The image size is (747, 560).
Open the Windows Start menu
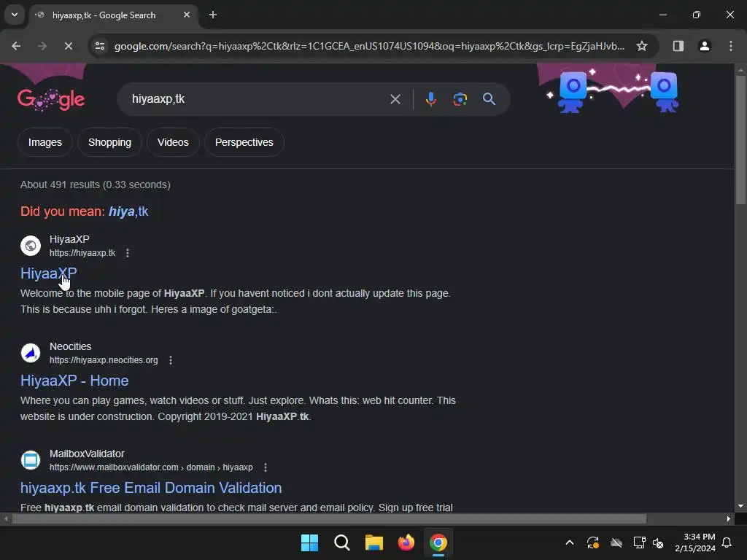(x=309, y=542)
